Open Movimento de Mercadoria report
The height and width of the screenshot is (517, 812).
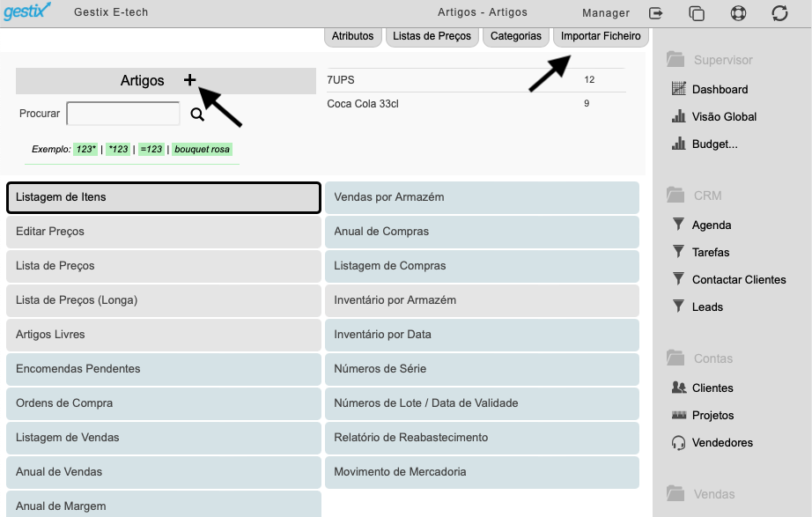click(482, 472)
